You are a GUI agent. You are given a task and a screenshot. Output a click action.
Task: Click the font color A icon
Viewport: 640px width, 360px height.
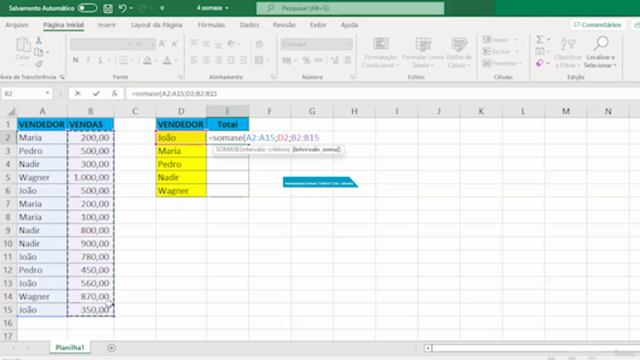pos(167,60)
